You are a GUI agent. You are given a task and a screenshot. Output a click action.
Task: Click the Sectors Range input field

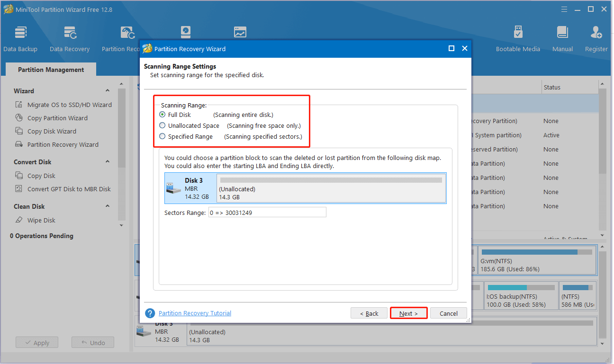tap(267, 213)
